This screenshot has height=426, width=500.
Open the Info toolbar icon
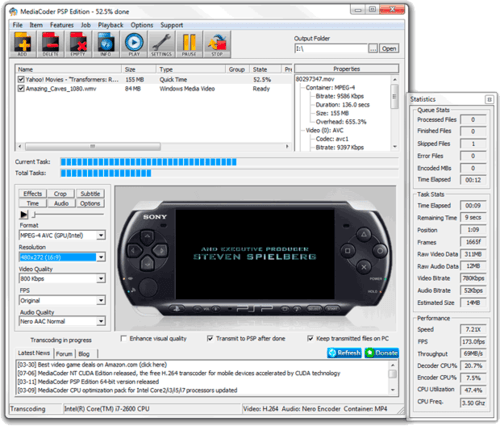[x=106, y=44]
